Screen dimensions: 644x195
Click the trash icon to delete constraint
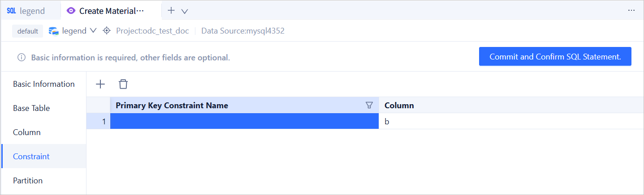tap(123, 84)
